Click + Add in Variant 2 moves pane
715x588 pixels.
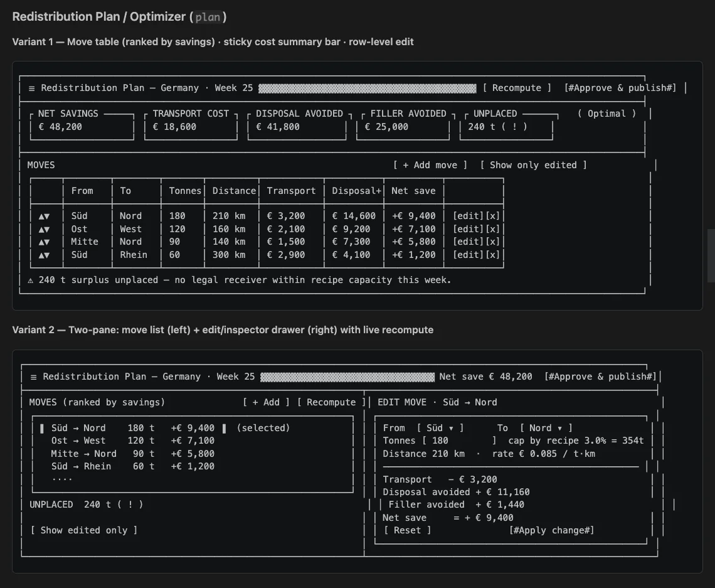point(266,402)
